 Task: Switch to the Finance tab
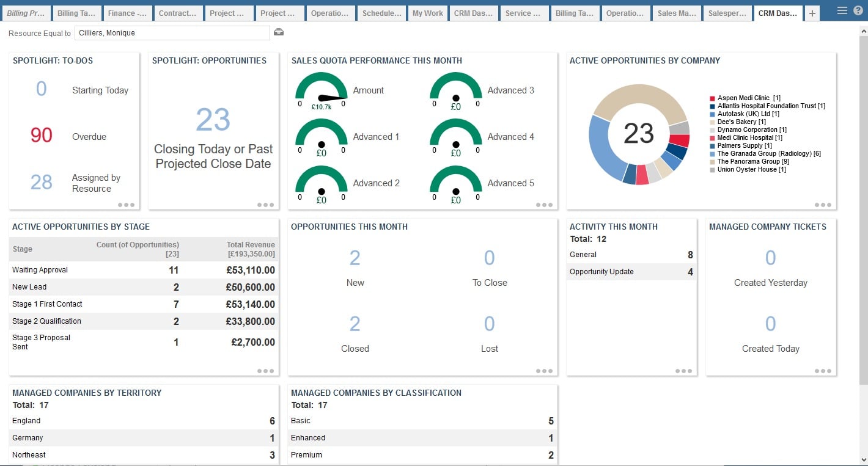(127, 13)
